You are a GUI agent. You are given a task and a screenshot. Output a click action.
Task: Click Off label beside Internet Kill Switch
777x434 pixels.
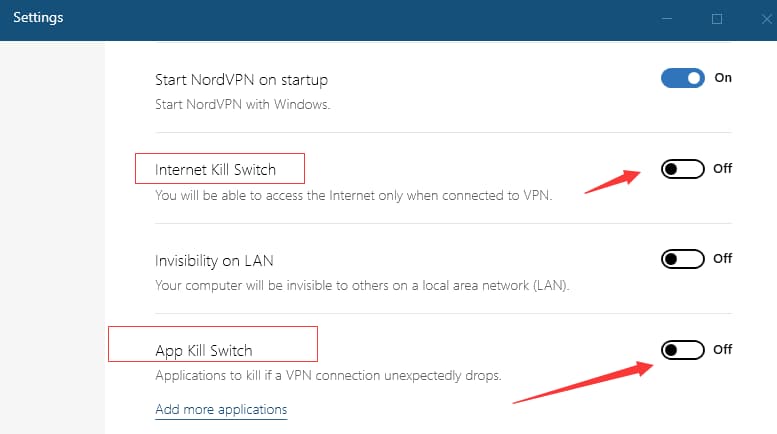(723, 169)
